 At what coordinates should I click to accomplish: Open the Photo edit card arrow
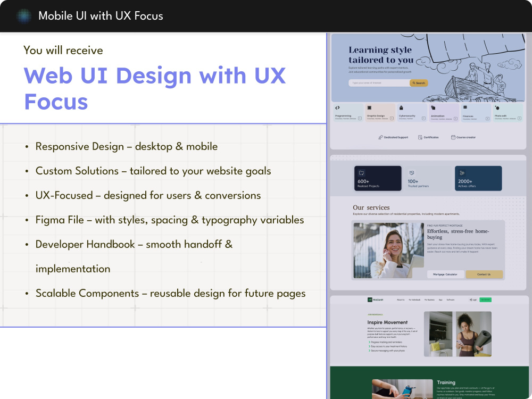[x=519, y=119]
